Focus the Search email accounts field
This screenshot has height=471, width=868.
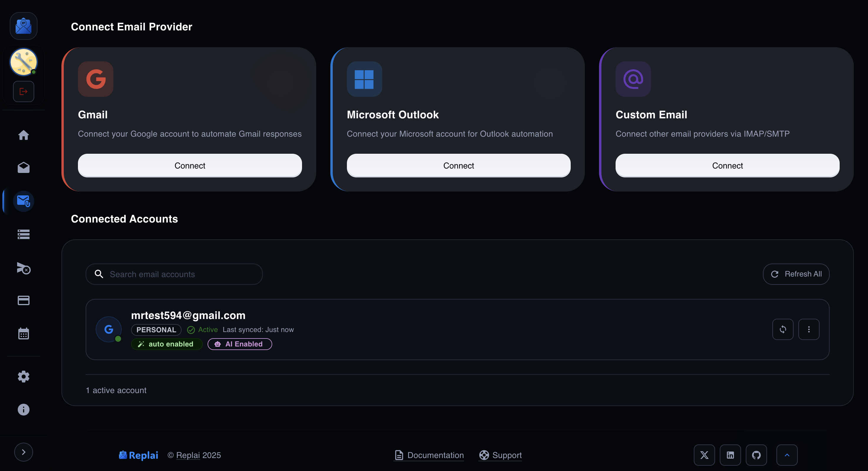tap(174, 274)
